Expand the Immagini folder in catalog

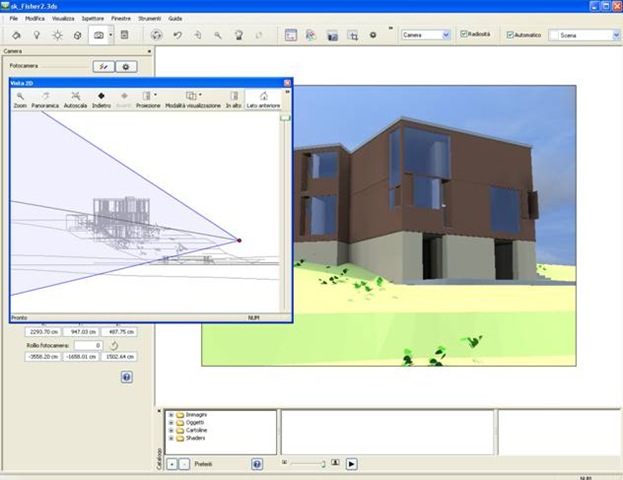(x=171, y=414)
